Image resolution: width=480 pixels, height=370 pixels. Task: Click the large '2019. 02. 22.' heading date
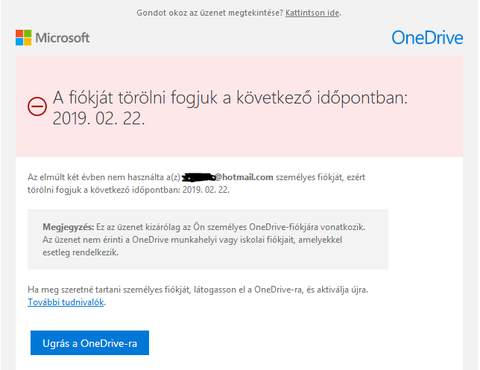click(x=99, y=118)
